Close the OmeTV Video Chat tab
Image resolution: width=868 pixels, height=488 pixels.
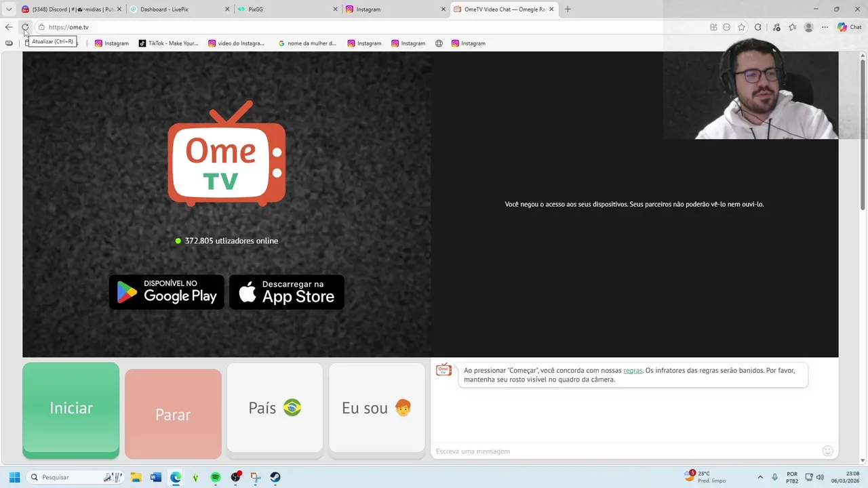tap(551, 9)
